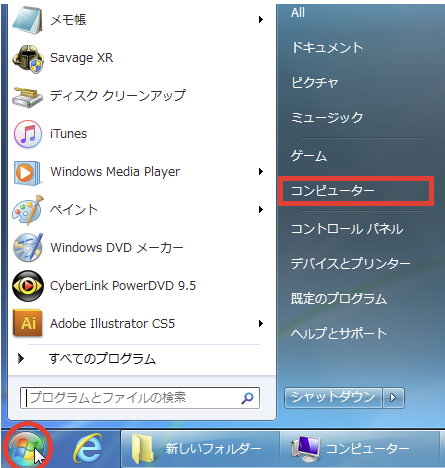Screen dimensions: 445x468
Task: Open Adobe Illustrator CS5 icon
Action: (27, 323)
